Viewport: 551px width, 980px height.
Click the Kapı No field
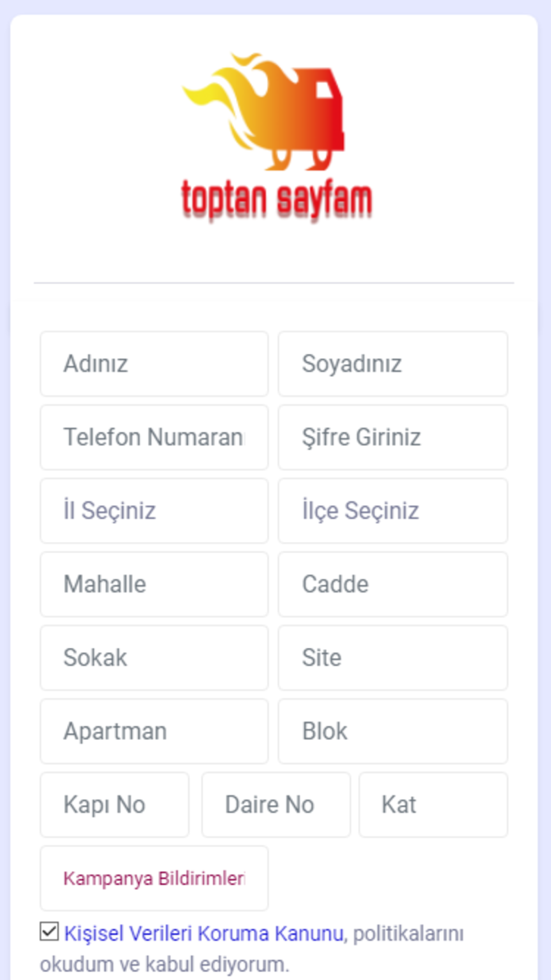coord(115,805)
